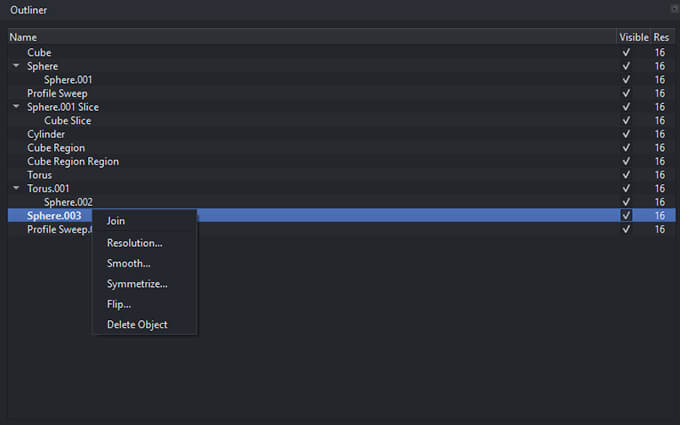Collapse the Sphere.001 Slice node
This screenshot has height=425, width=680.
(16, 107)
